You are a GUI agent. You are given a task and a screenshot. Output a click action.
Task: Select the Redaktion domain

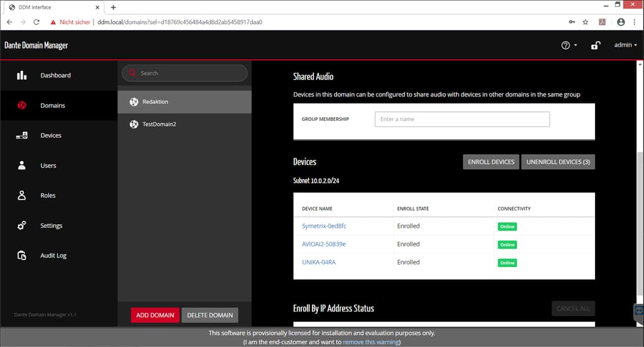pyautogui.click(x=184, y=102)
